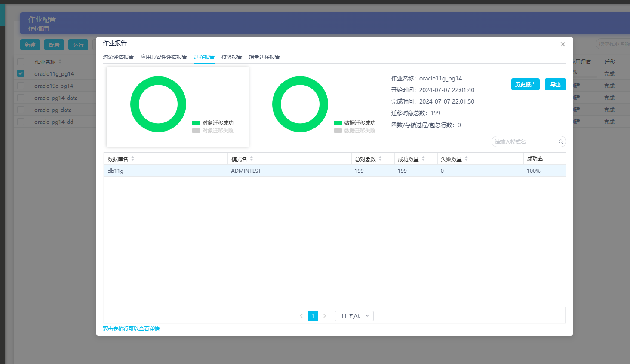Click the 双击表格行可以查看详情 hint text
This screenshot has height=364, width=630.
click(x=131, y=329)
